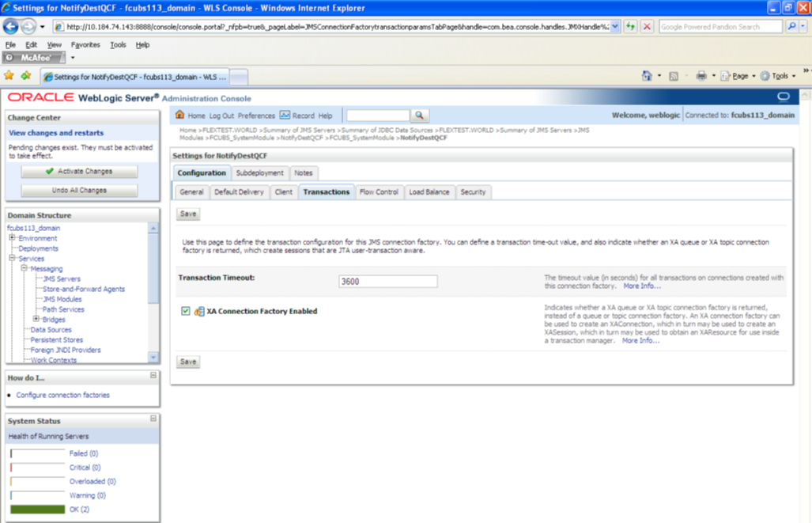The width and height of the screenshot is (812, 523).
Task: Switch to the Subdeployment tab
Action: point(259,173)
